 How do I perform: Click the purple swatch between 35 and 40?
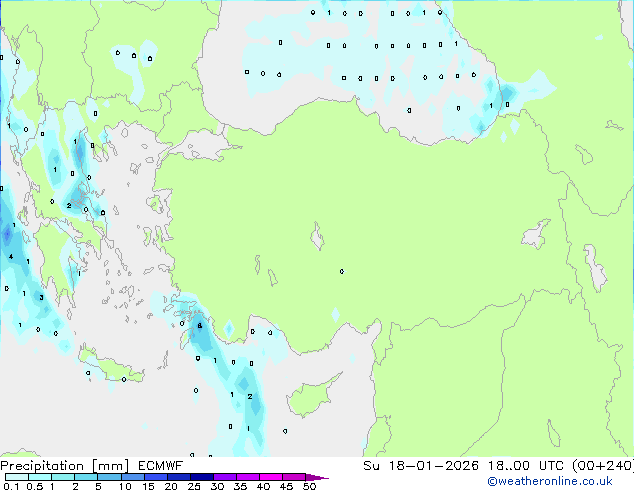click(x=248, y=477)
